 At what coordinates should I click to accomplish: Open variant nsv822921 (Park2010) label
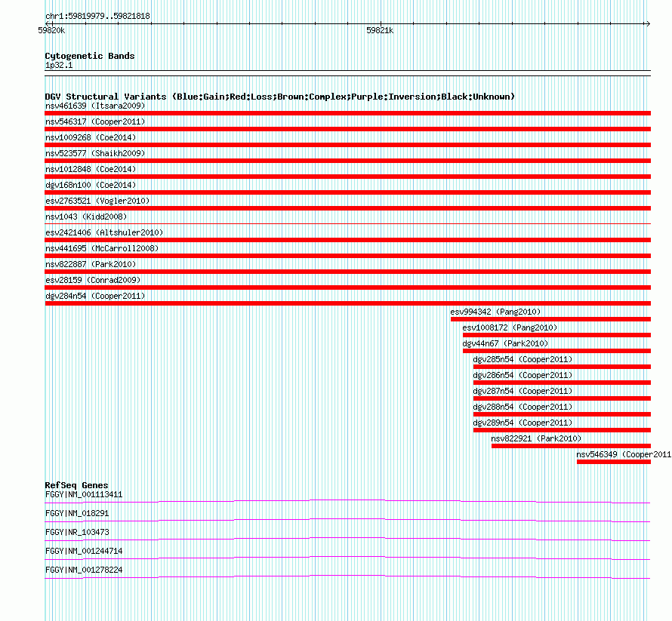(x=536, y=438)
